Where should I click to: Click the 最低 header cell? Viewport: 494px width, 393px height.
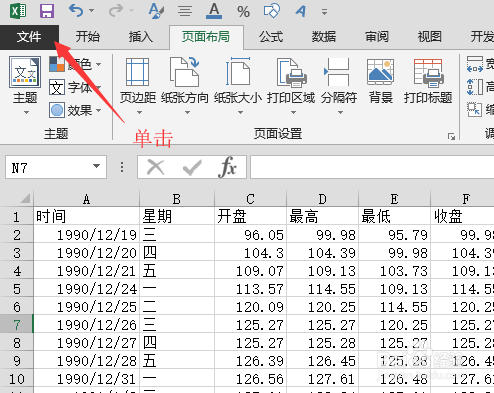click(x=394, y=216)
